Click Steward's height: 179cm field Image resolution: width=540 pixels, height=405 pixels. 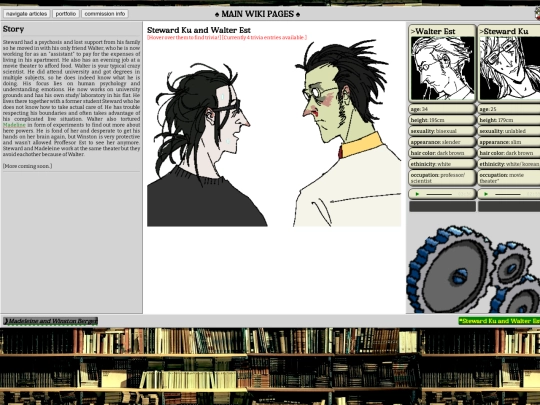coord(509,120)
